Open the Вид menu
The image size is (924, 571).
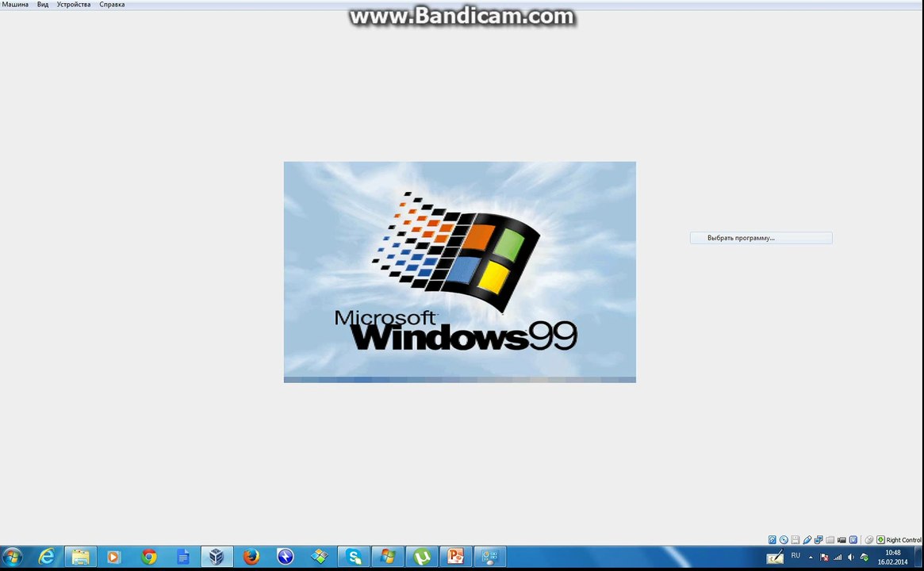pyautogui.click(x=42, y=4)
